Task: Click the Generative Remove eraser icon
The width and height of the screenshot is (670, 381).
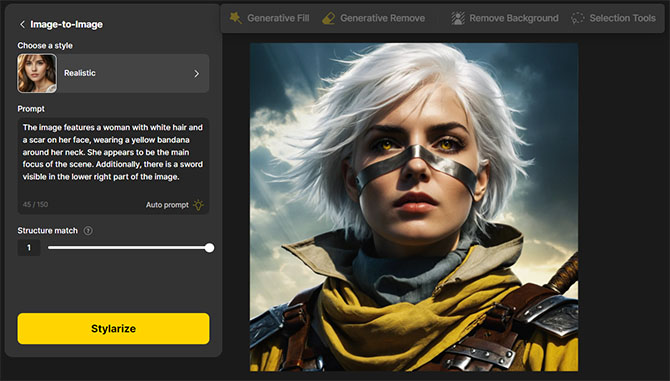Action: coord(329,18)
